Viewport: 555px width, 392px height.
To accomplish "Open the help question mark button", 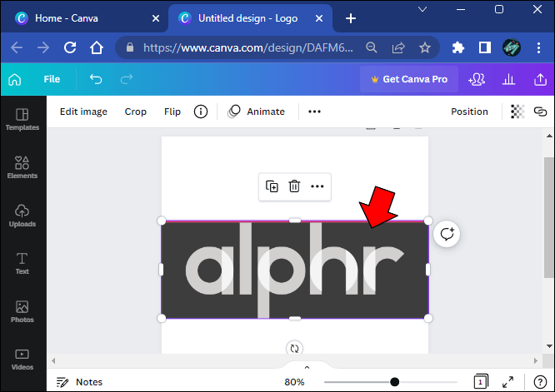I will (540, 382).
